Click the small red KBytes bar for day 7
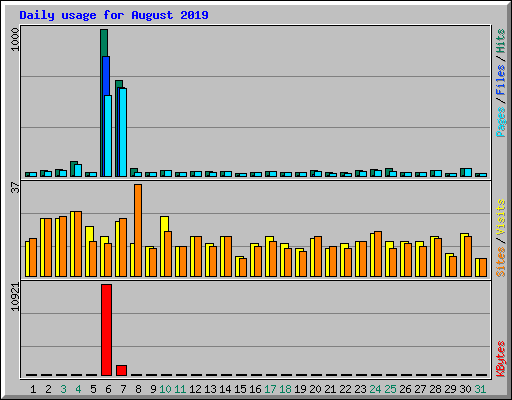Screen dimensions: 512x400 121,370
